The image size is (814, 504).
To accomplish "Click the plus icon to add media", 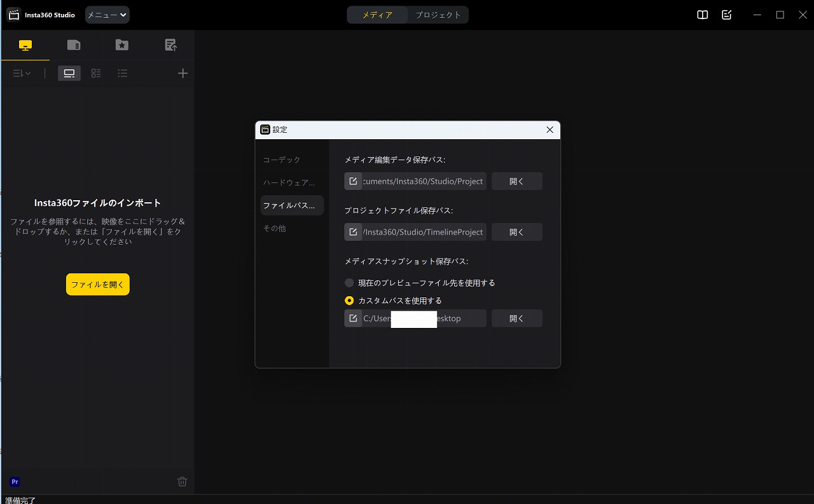I will click(183, 74).
